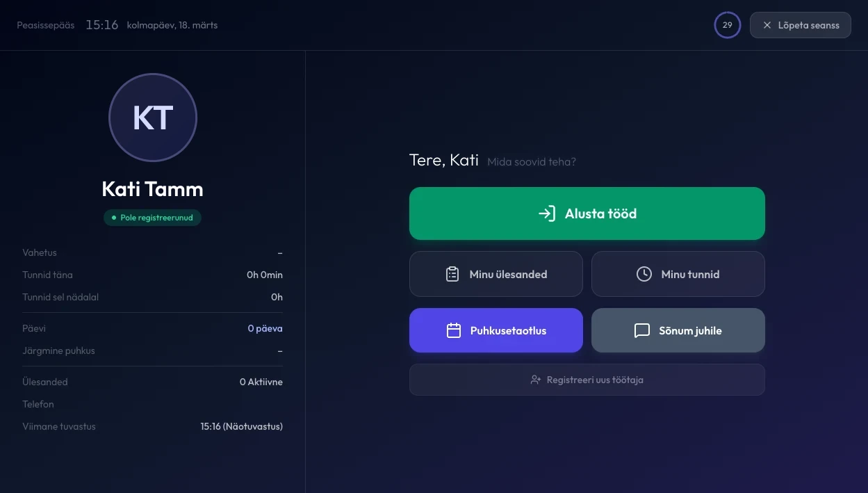Click the Järgmine puhkus label
This screenshot has height=493, width=868.
click(58, 350)
